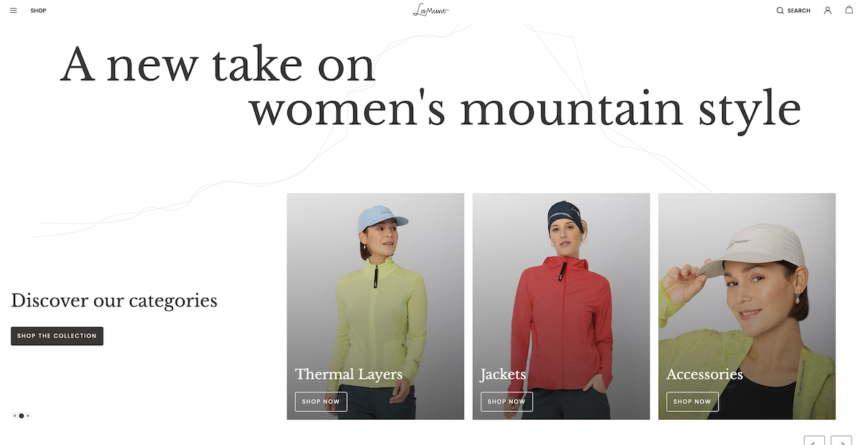Select the third slider pagination dot
The image size is (868, 445).
tap(28, 416)
